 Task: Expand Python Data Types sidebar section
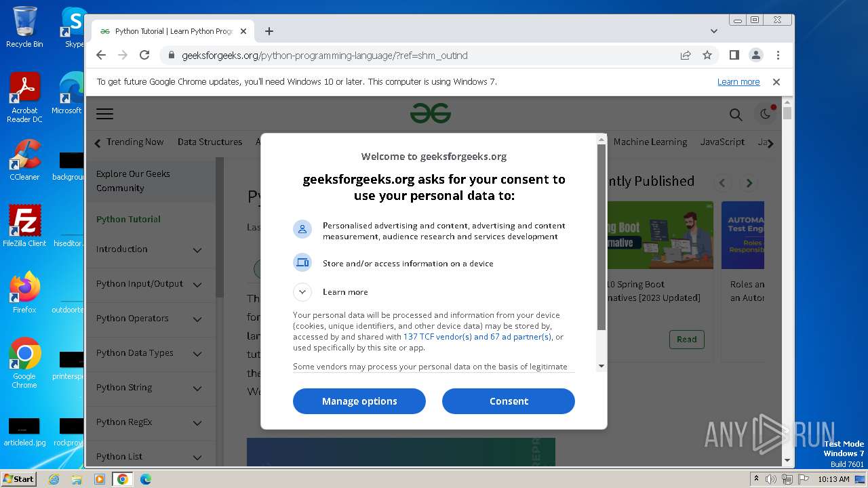[x=197, y=354]
